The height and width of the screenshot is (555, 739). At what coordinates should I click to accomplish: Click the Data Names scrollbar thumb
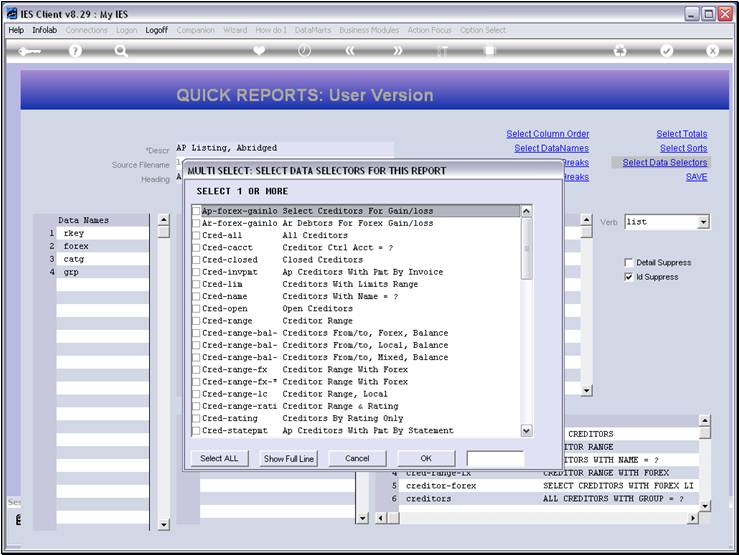(x=163, y=232)
